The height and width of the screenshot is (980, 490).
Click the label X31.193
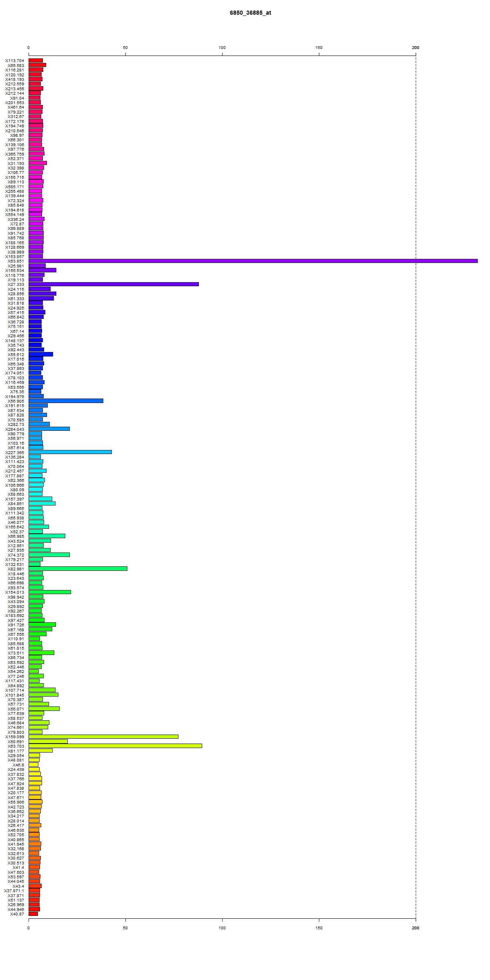[16, 163]
